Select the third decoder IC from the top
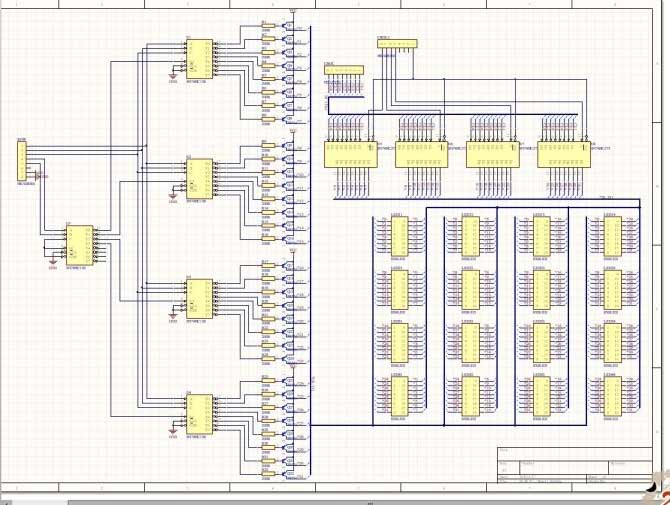Viewport: 670px width, 505px height. click(x=198, y=298)
